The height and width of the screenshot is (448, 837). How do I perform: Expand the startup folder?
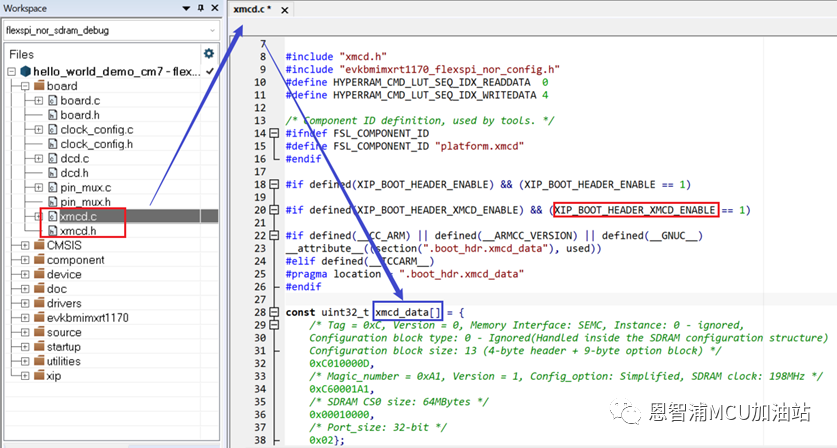pos(25,347)
